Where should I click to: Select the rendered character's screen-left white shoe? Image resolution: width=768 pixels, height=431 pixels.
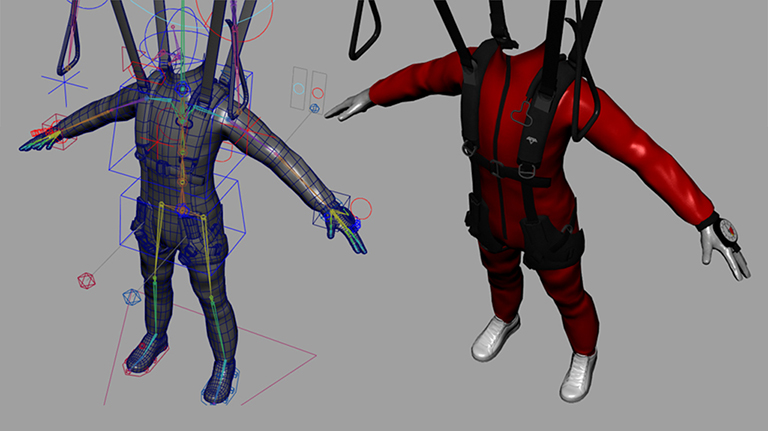pos(495,337)
